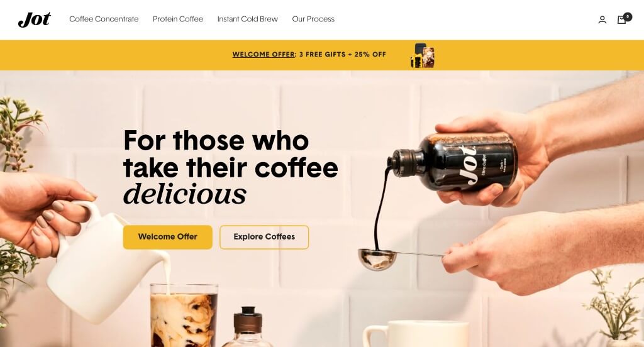This screenshot has height=347, width=644.
Task: Click the Explore Coffees button
Action: point(264,237)
